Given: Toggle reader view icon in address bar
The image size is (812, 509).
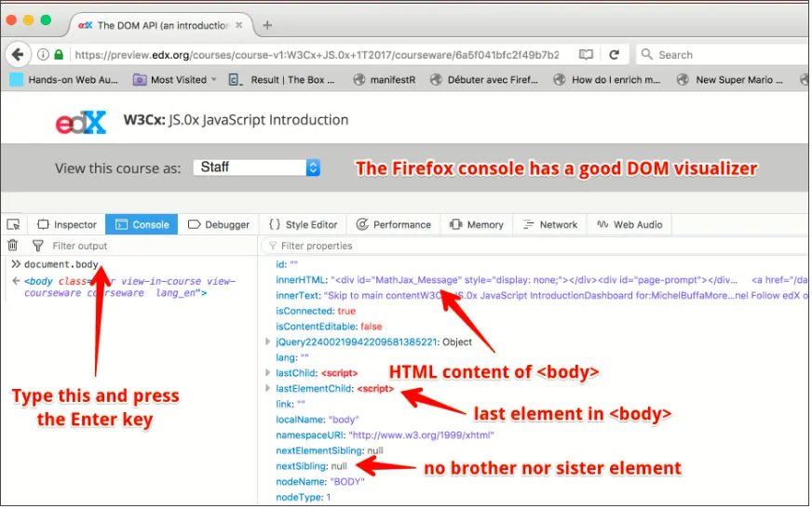Looking at the screenshot, I should pos(586,54).
